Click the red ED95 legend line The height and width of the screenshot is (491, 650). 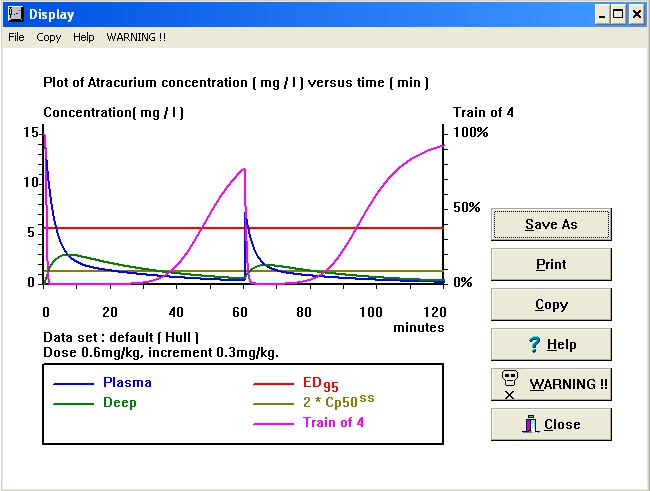tap(273, 384)
